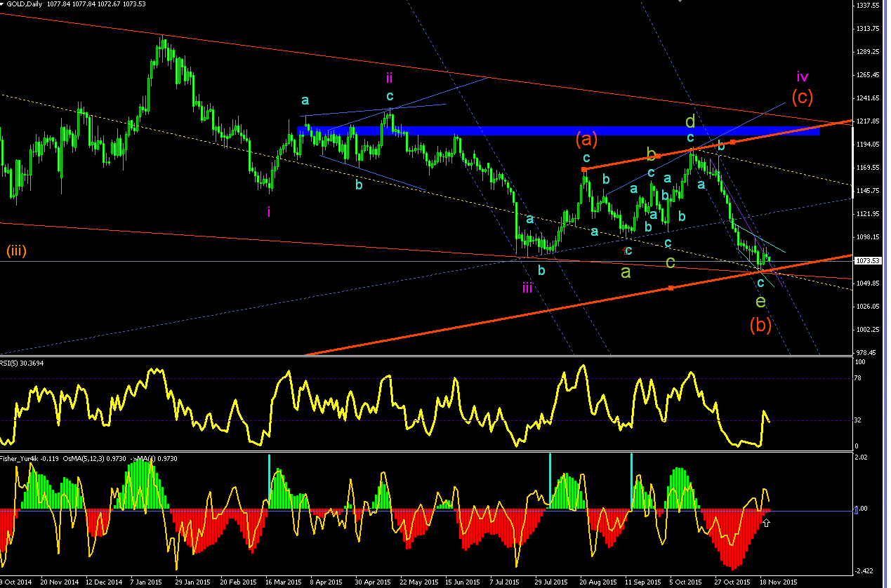
Task: Select the magenta 'iii' wave label
Action: pyautogui.click(x=527, y=286)
